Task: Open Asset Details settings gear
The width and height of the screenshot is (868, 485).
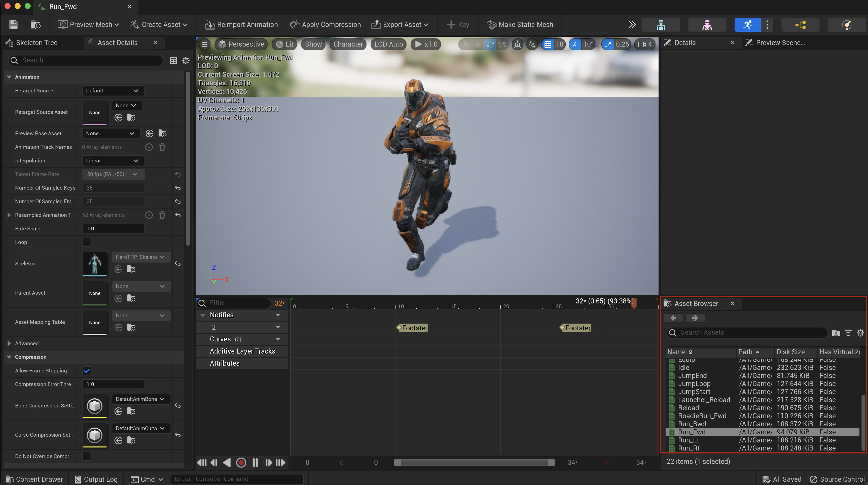Action: tap(186, 61)
